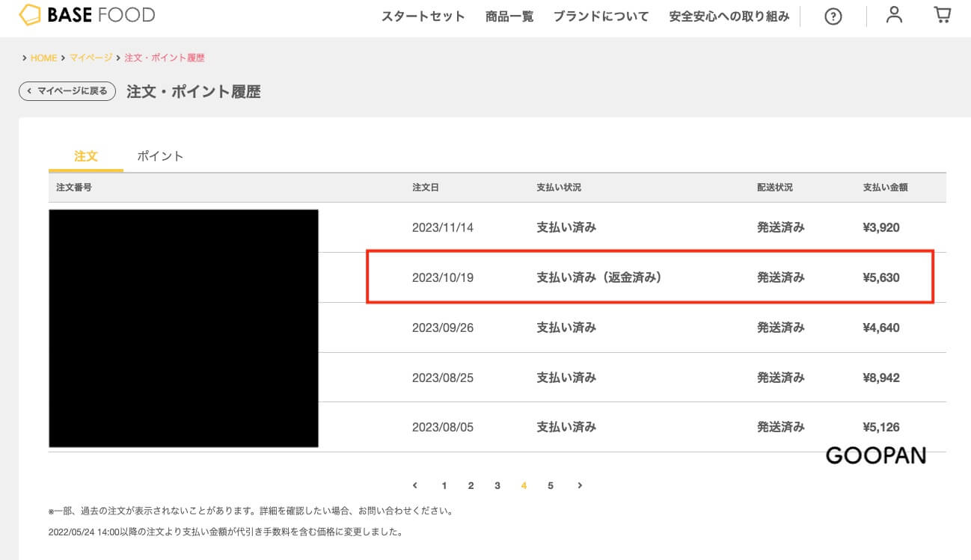971x560 pixels.
Task: Go to page 3 of orders
Action: [x=497, y=485]
